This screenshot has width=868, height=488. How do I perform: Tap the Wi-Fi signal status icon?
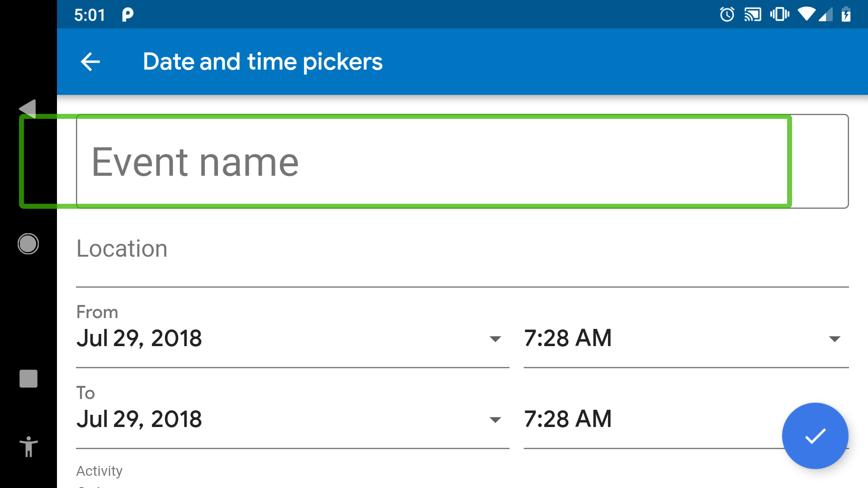click(807, 14)
